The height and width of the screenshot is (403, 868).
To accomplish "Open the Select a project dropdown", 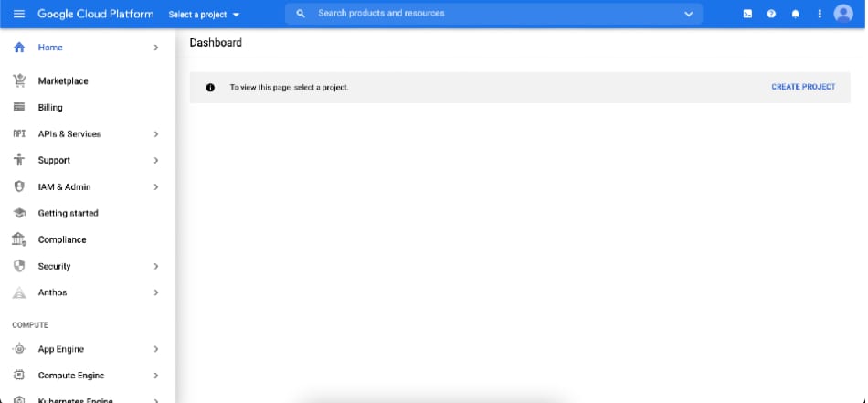I will click(204, 15).
